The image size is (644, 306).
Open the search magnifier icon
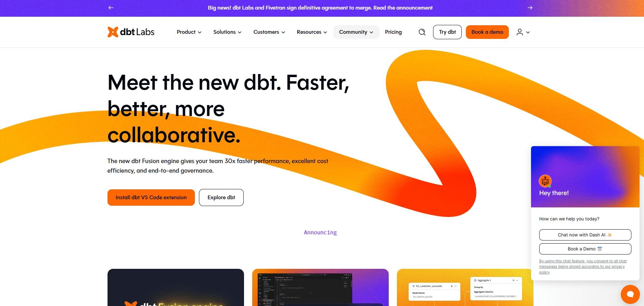(x=422, y=32)
